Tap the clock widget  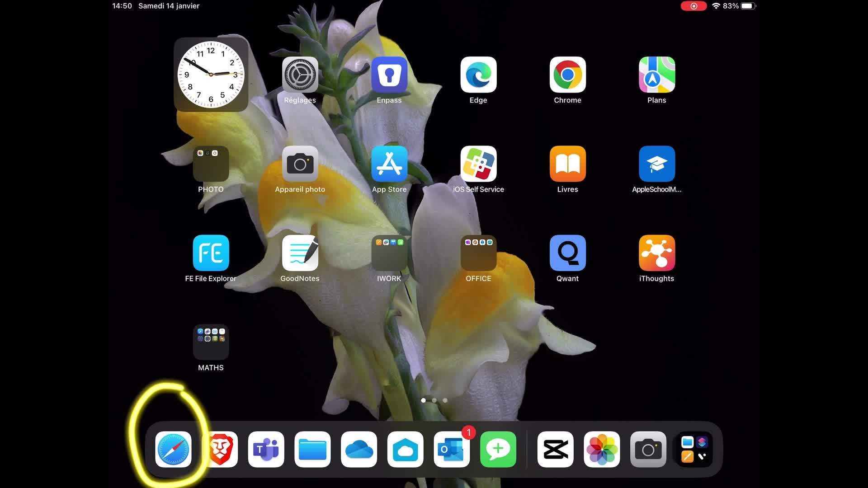pyautogui.click(x=211, y=75)
